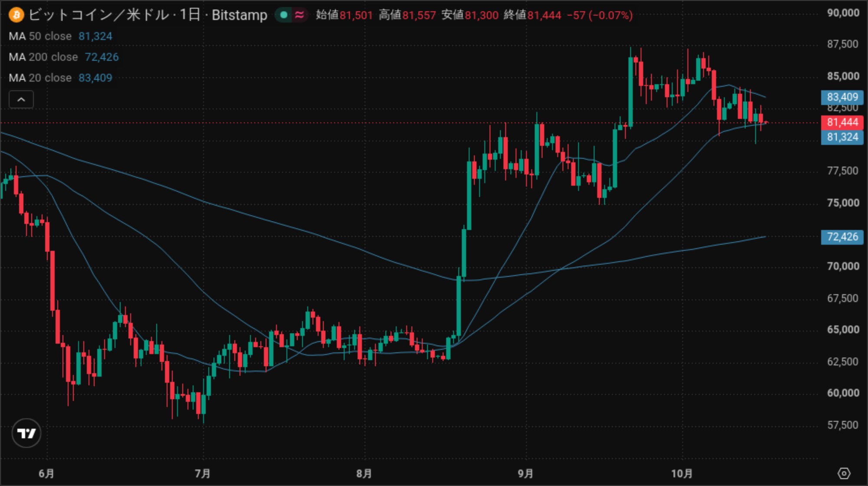This screenshot has width=868, height=486.
Task: Select the MA 200 close indicator label
Action: (43, 57)
